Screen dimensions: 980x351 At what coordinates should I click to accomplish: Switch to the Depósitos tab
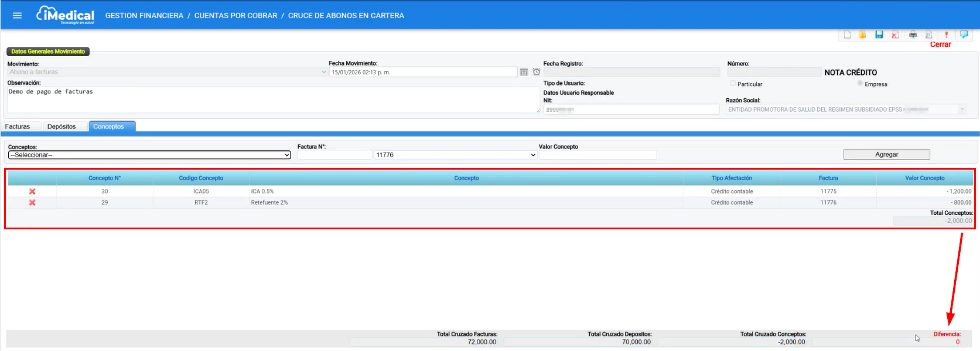point(62,126)
